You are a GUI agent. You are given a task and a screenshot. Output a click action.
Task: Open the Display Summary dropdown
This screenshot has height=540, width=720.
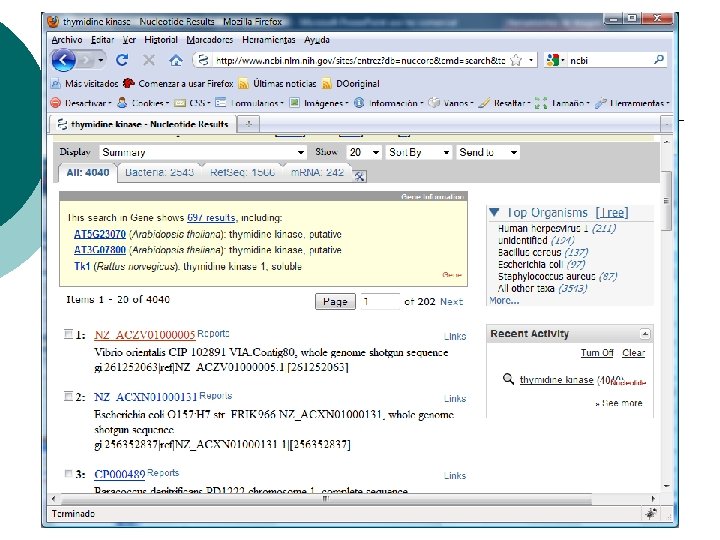point(203,152)
